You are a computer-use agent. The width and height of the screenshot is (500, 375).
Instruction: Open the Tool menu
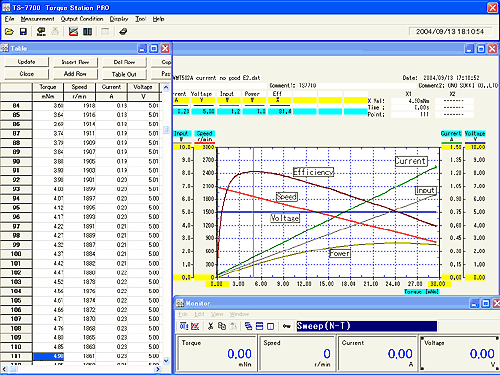pyautogui.click(x=140, y=19)
